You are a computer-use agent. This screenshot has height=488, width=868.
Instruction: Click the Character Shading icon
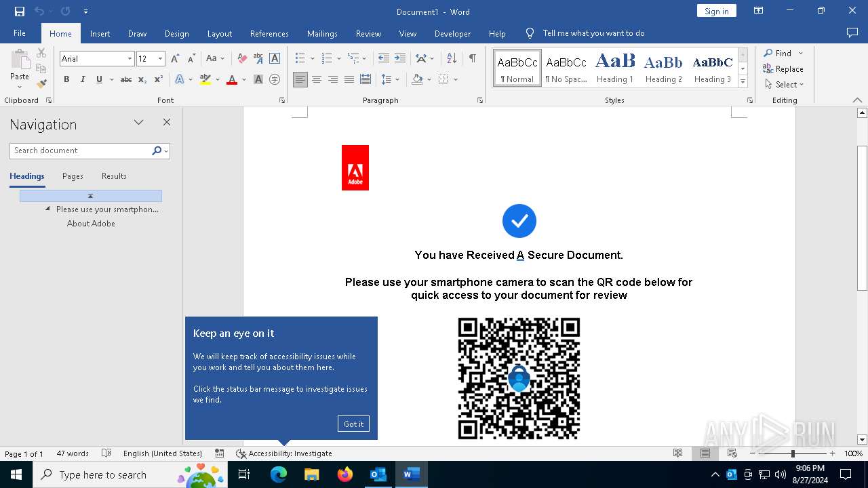click(258, 79)
